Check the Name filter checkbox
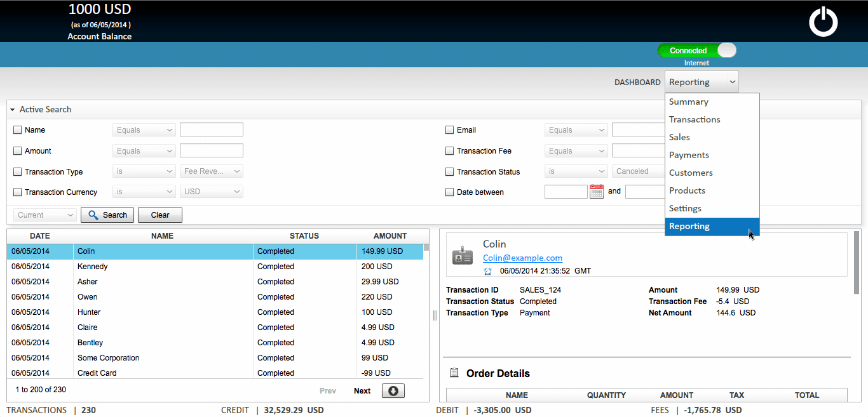Screen dimensions: 868x417 tap(18, 130)
